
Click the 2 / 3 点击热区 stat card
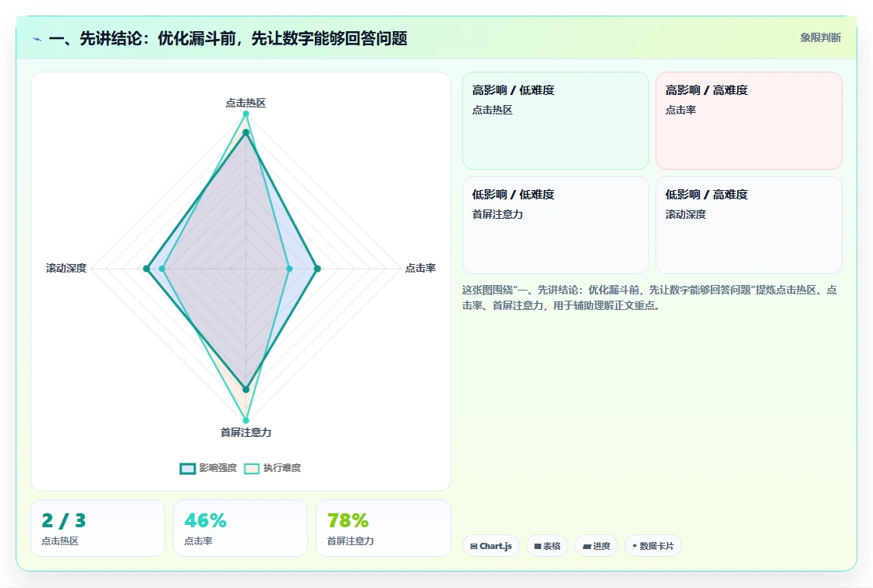[x=98, y=528]
